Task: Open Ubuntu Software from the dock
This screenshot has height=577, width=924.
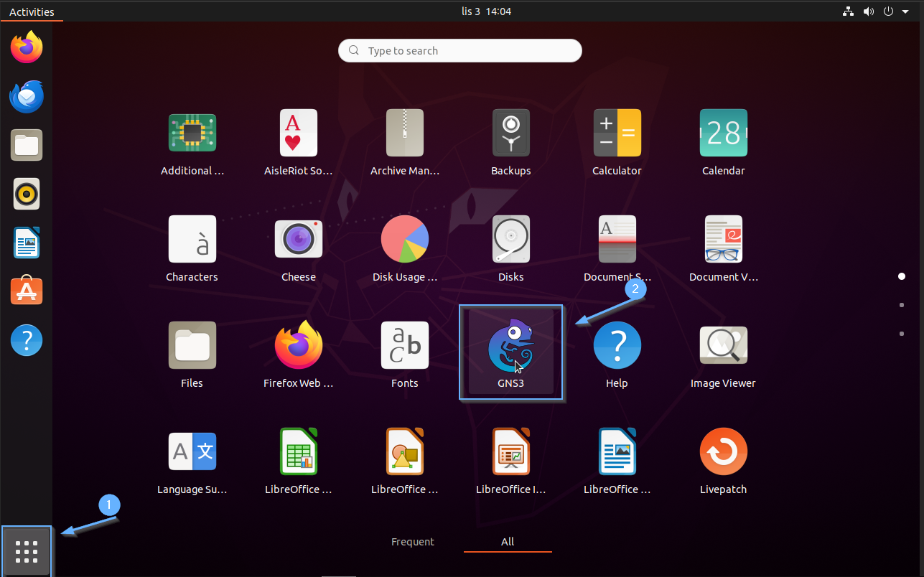Action: click(27, 291)
